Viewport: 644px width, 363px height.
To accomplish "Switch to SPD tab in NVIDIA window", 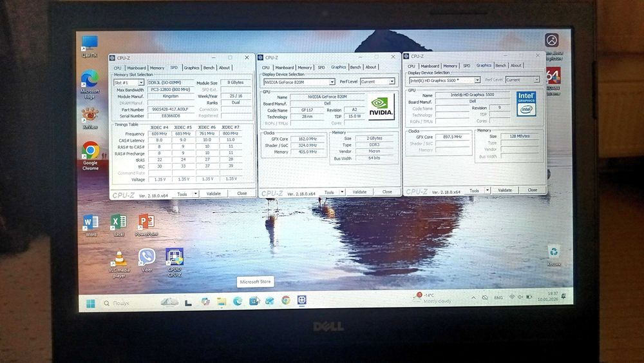I will (321, 68).
